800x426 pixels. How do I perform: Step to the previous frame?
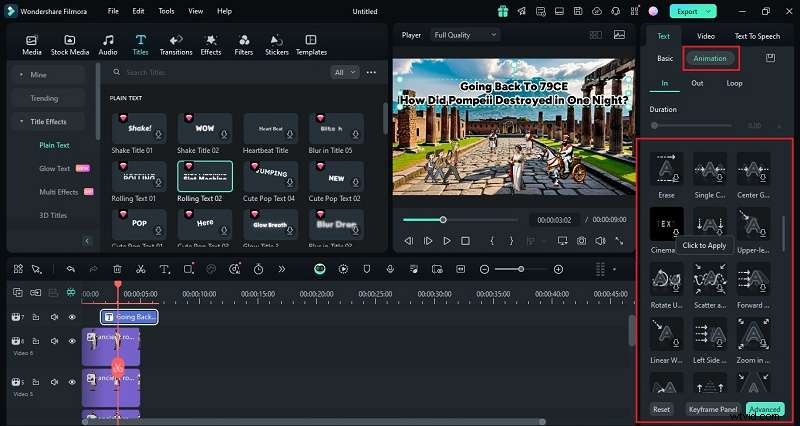click(409, 240)
